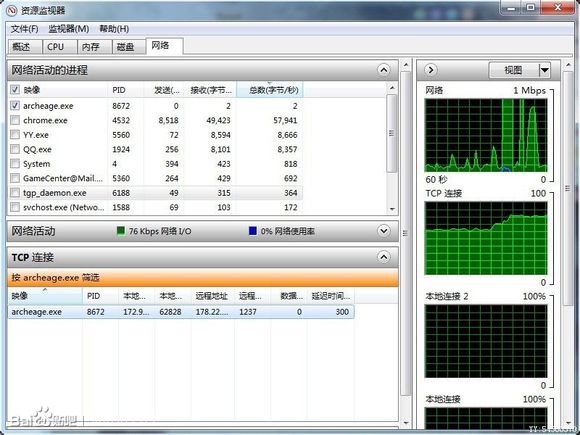580x435 pixels.
Task: Click the Resource Monitor title bar icon
Action: pyautogui.click(x=12, y=10)
